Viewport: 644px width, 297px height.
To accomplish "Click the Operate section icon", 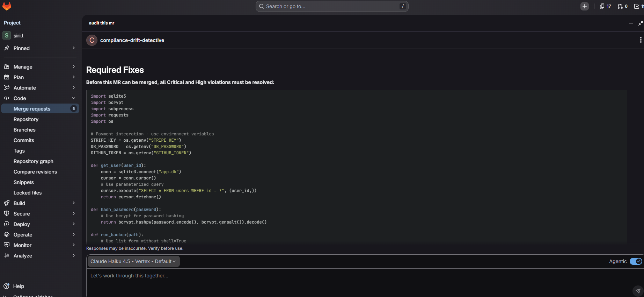I will 7,234.
